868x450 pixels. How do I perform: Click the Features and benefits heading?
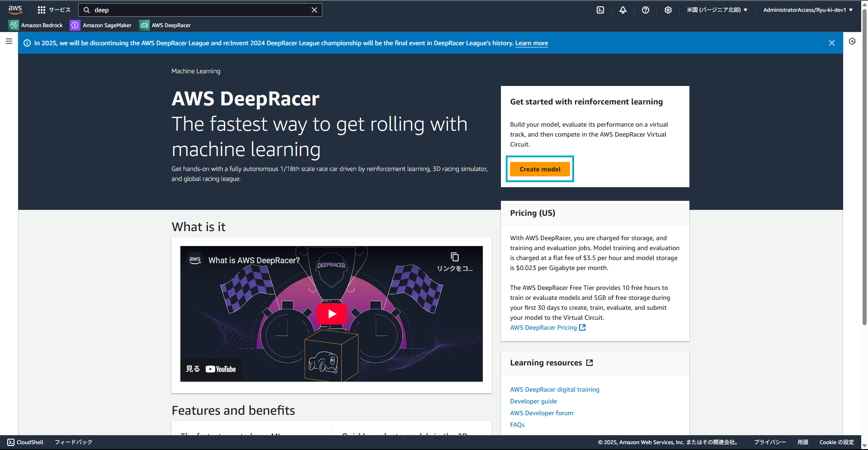(233, 410)
